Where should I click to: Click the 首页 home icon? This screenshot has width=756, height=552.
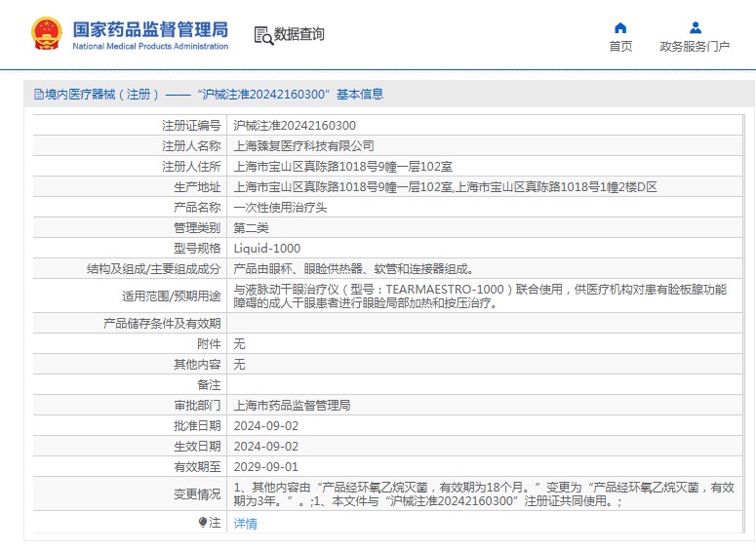(620, 28)
